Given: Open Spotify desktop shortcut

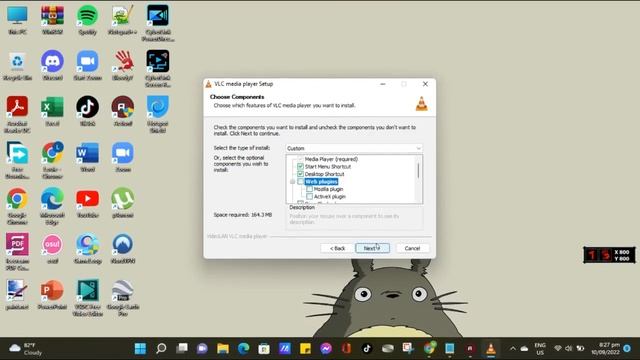Looking at the screenshot, I should tap(87, 20).
